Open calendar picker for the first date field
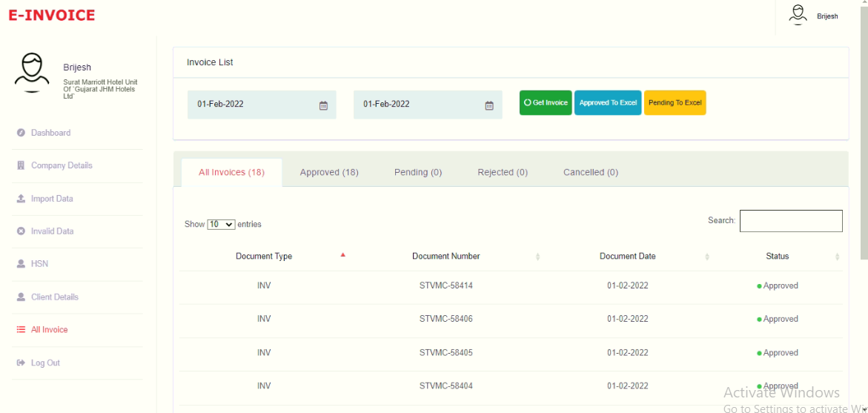Viewport: 868px width, 413px height. coord(323,105)
